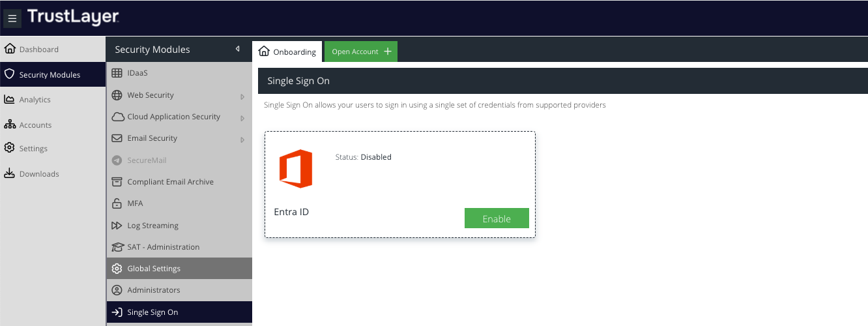This screenshot has height=326, width=868.
Task: Click the Entra ID provider name
Action: pos(291,212)
